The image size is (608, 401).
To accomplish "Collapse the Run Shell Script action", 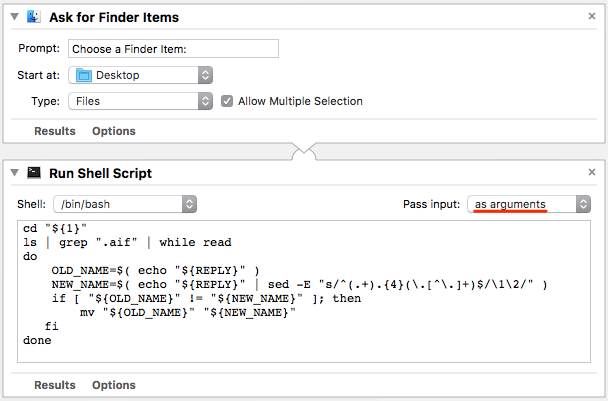I will pos(14,173).
